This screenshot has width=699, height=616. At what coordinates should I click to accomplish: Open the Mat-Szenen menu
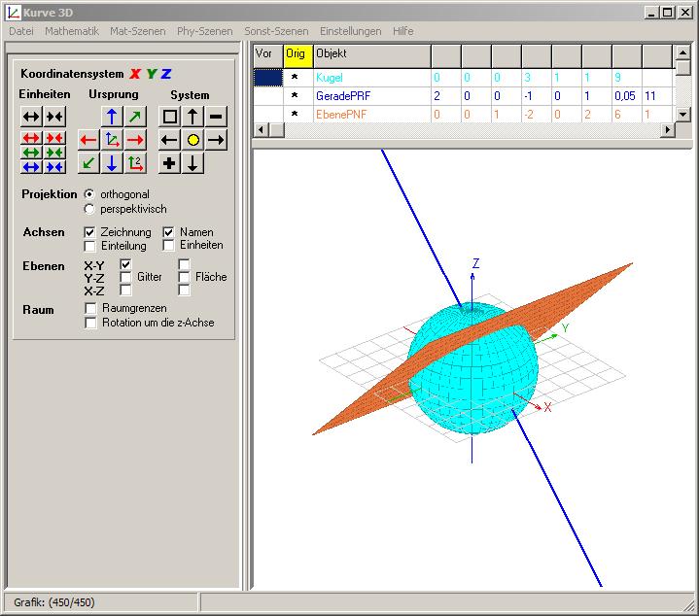coord(138,31)
